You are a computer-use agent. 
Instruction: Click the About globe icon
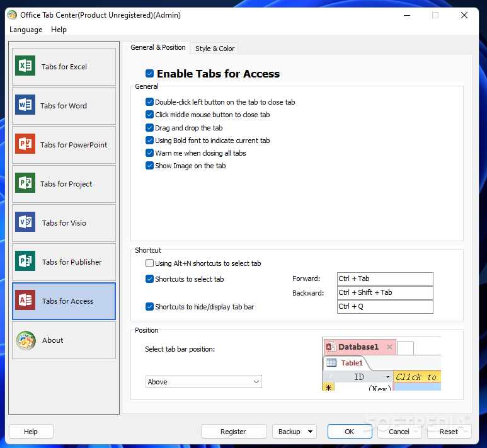click(26, 340)
